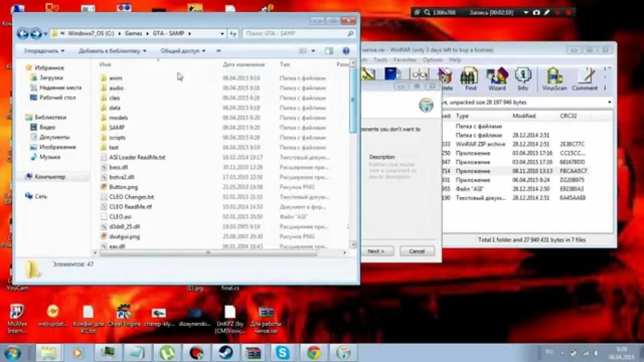Screen dimensions: 644x362
Task: Open the address bar history dropdown arrow
Action: 222,34
